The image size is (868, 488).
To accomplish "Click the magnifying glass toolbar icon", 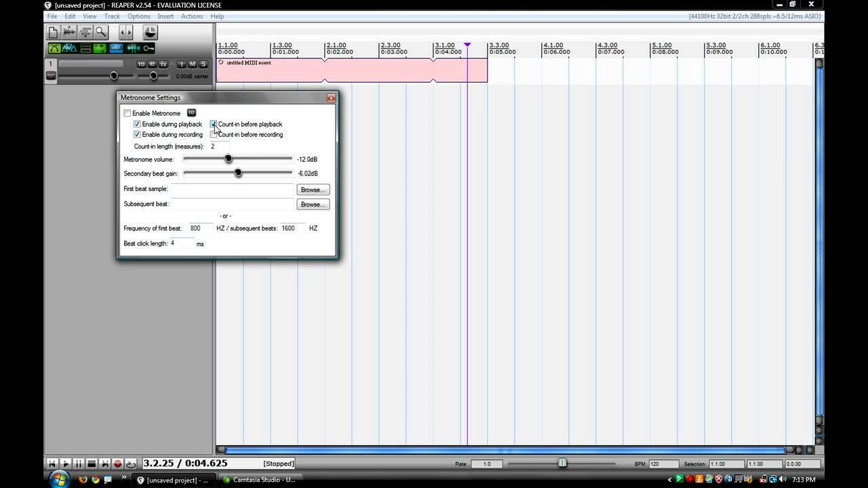I will click(x=101, y=32).
